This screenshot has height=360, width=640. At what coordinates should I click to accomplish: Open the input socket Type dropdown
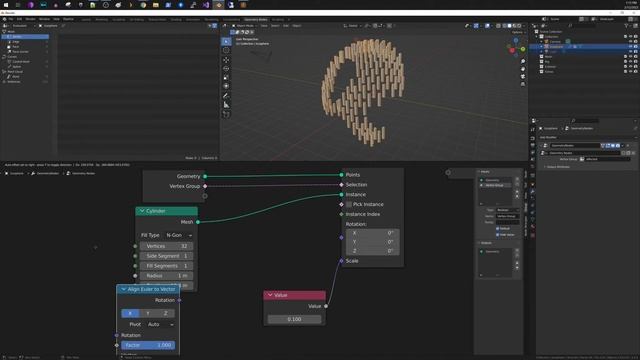tap(507, 210)
